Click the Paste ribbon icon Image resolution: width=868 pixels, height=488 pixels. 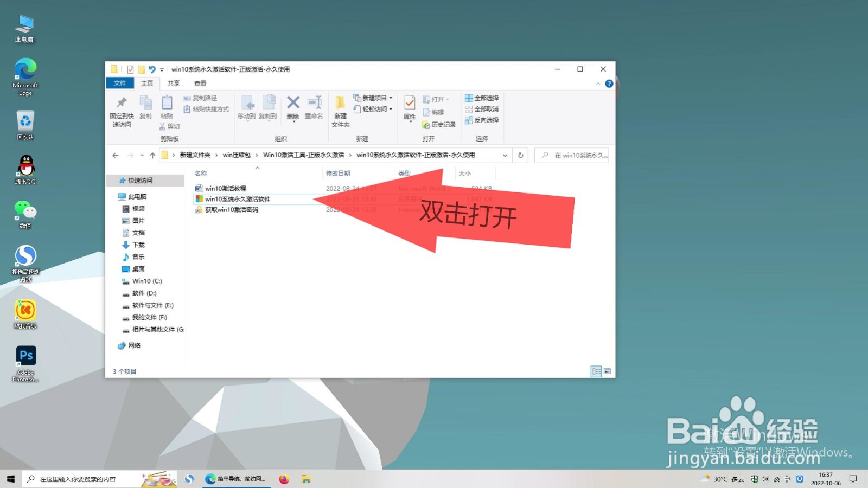(x=167, y=102)
